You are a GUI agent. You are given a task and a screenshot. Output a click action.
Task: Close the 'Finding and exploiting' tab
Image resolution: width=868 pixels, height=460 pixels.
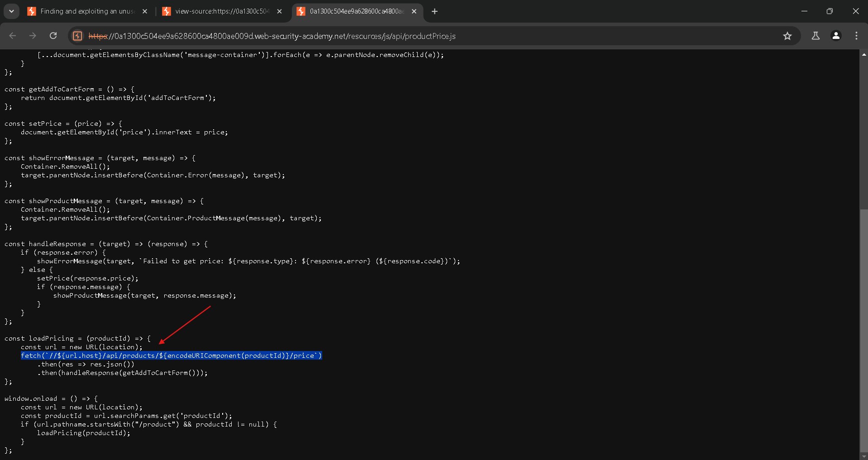[145, 11]
